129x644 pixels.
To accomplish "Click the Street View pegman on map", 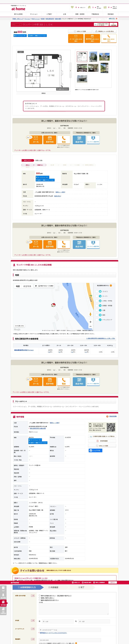I will tap(90, 314).
